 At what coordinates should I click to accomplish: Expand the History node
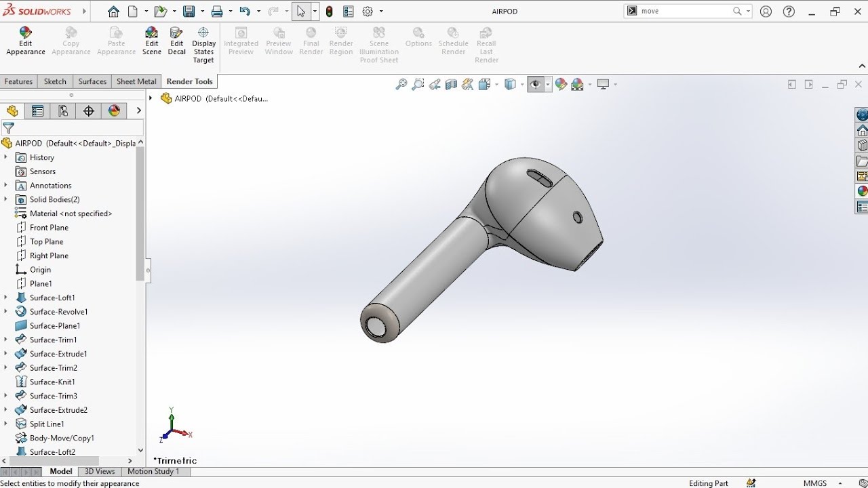5,157
